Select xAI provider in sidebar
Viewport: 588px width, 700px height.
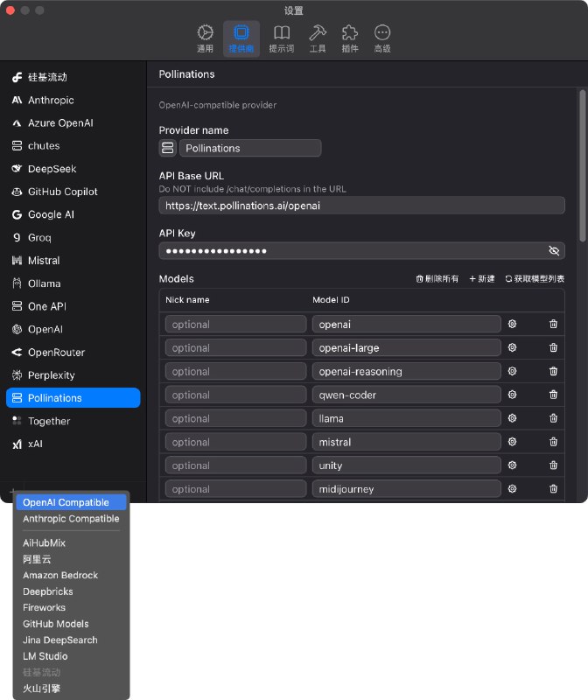[73, 444]
